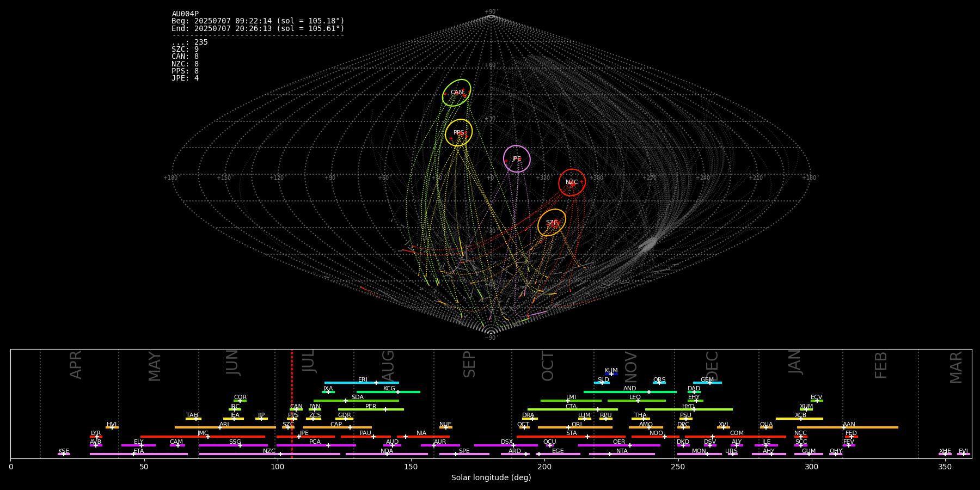Click the 'NZC: 8' count entry

(185, 64)
